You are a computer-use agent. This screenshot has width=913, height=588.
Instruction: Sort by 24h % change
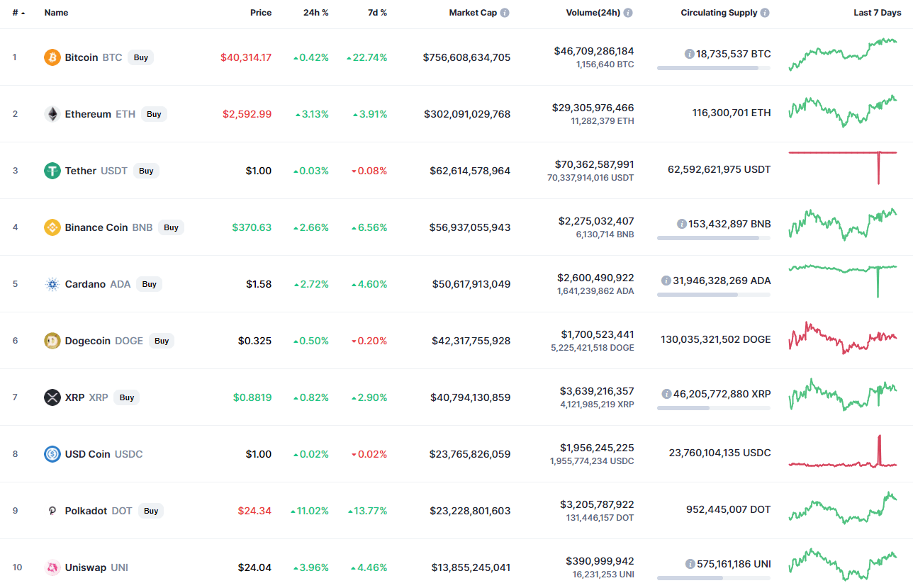(x=315, y=13)
